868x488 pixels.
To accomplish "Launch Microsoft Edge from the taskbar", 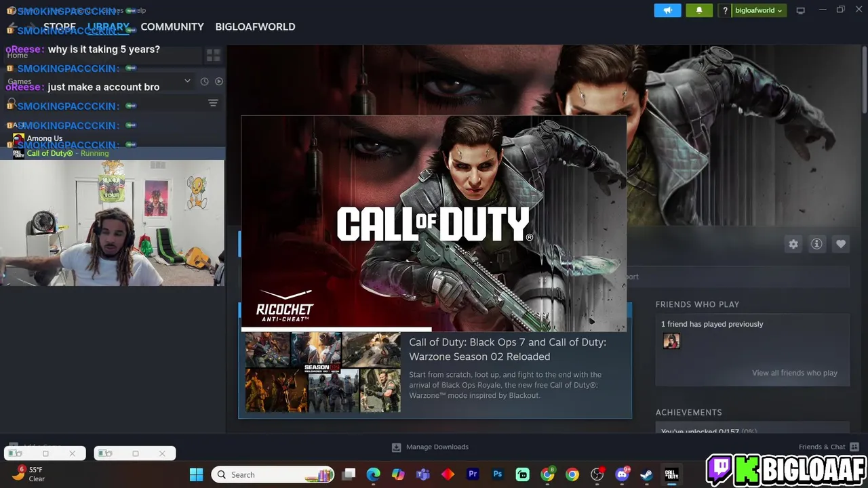I will pyautogui.click(x=374, y=474).
